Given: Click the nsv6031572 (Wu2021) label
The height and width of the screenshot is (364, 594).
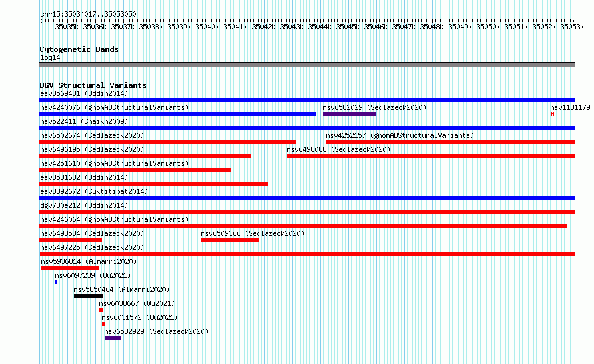Looking at the screenshot, I should (x=139, y=317).
